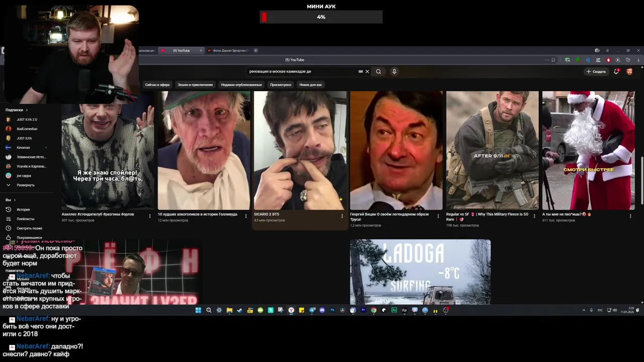
Task: Close the '(5) YouTube' browser tab
Action: click(x=201, y=50)
